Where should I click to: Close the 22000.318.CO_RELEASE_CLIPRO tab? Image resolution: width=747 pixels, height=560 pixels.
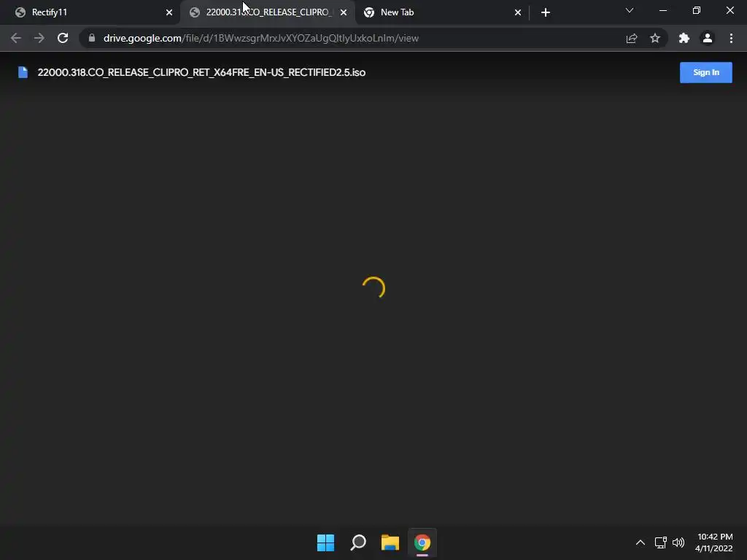point(344,12)
